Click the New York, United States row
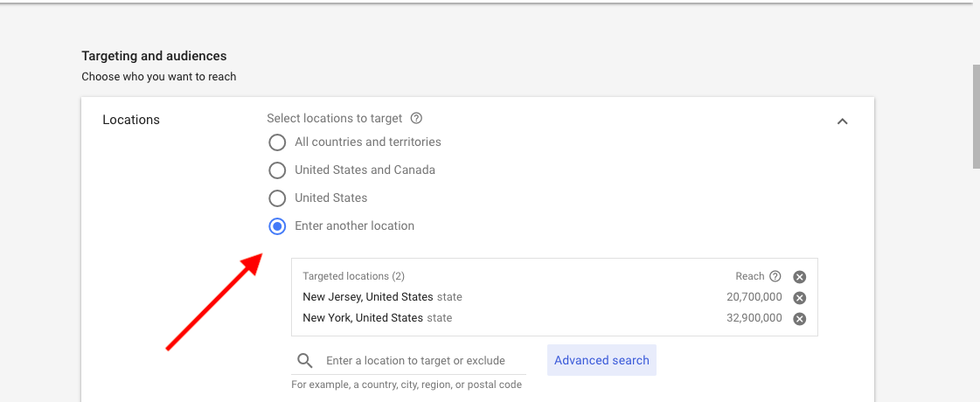 tap(554, 317)
